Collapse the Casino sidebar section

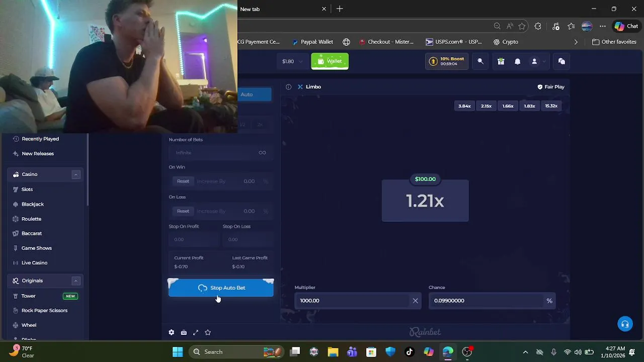pyautogui.click(x=76, y=174)
